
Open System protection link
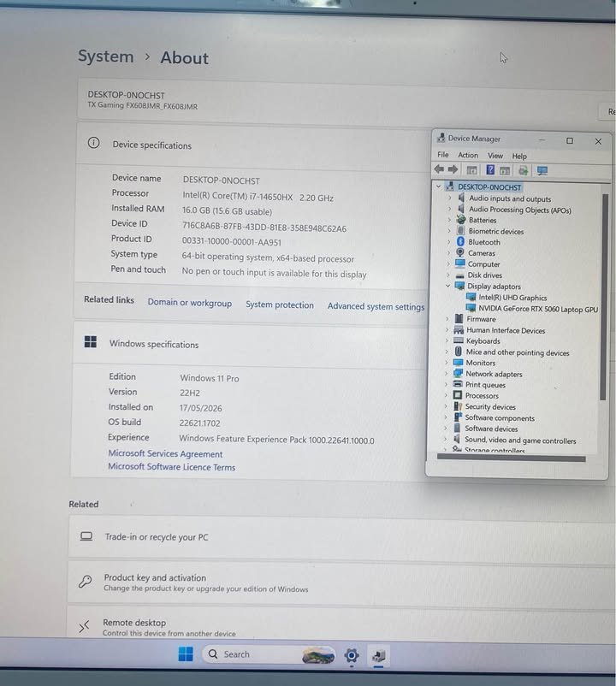coord(280,305)
